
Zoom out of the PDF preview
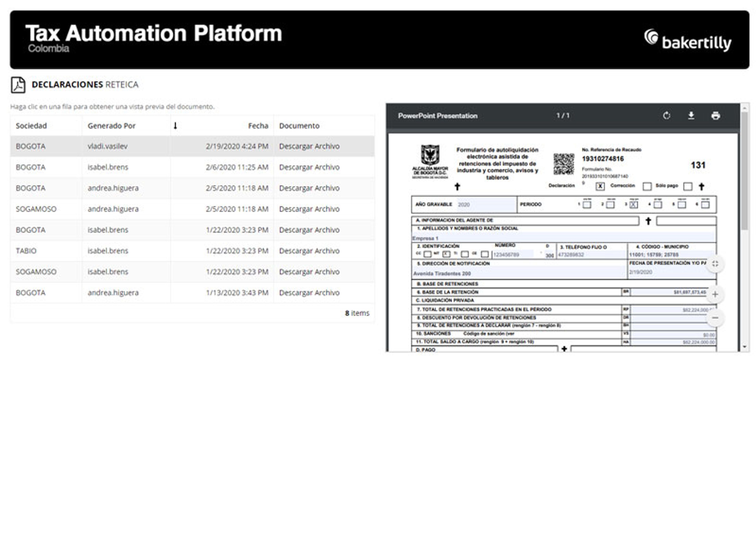[x=715, y=318]
